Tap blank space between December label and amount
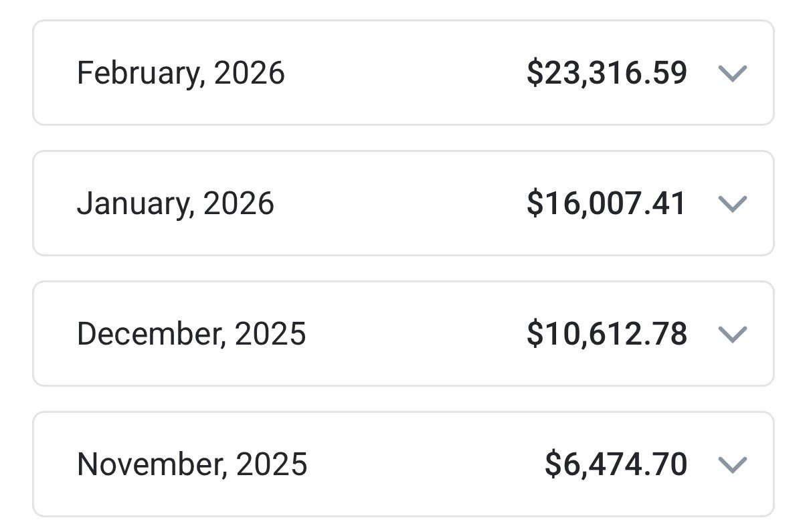The height and width of the screenshot is (532, 807). click(416, 334)
